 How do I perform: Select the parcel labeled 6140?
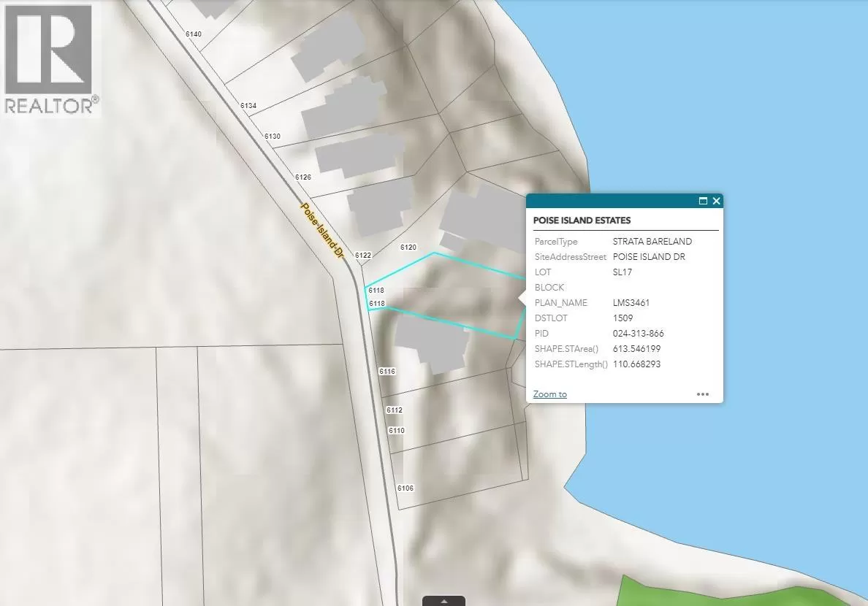[x=195, y=34]
